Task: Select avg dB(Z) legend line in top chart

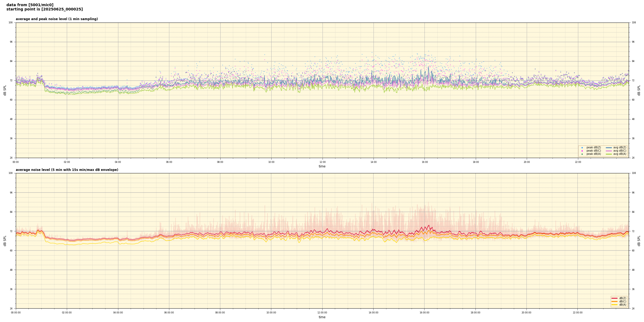Action: point(609,148)
